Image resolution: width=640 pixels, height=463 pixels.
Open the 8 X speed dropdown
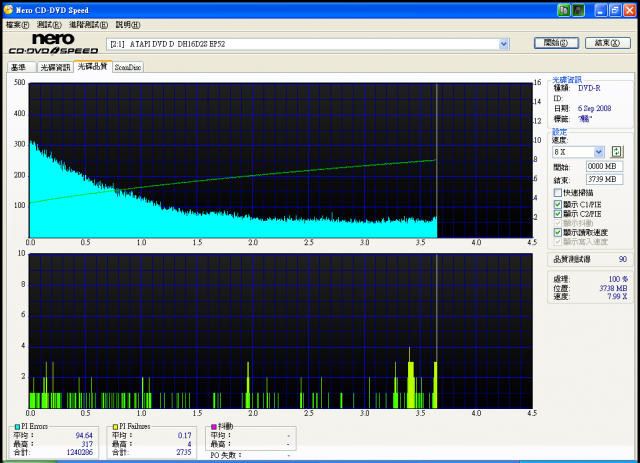[598, 152]
